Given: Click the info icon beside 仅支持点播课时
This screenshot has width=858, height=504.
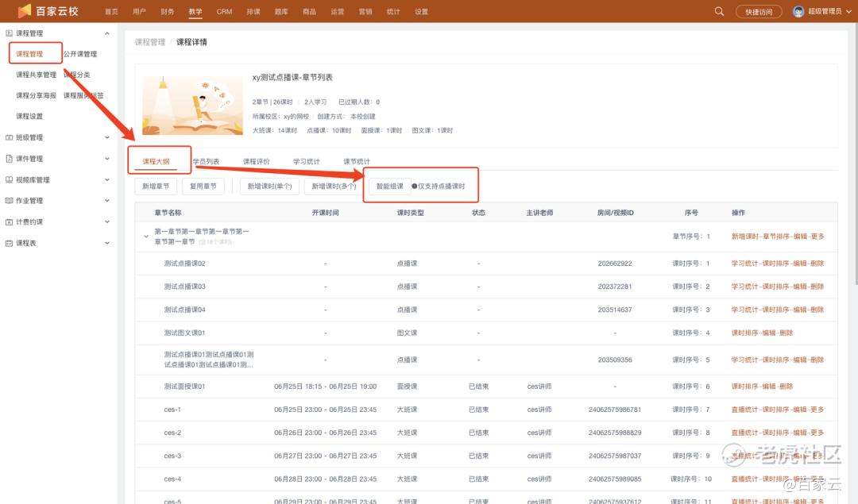Looking at the screenshot, I should 414,187.
